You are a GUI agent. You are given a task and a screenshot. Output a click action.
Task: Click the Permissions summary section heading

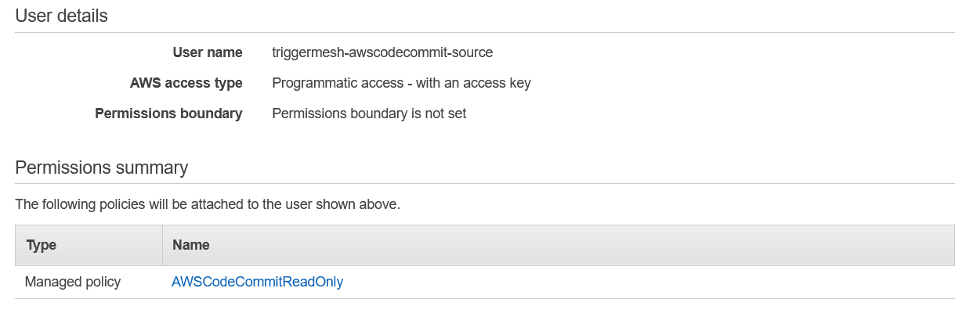(x=102, y=168)
